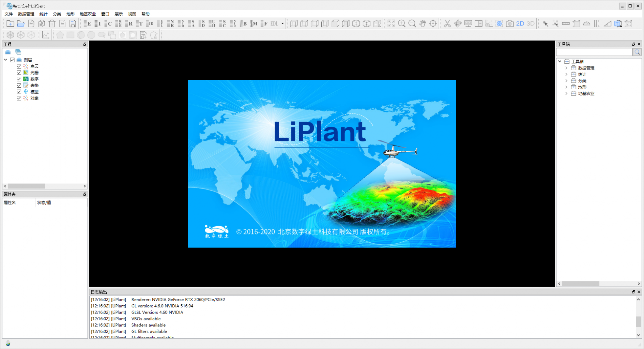The width and height of the screenshot is (644, 349).
Task: Display by GPS time T icon
Action: coord(139,24)
